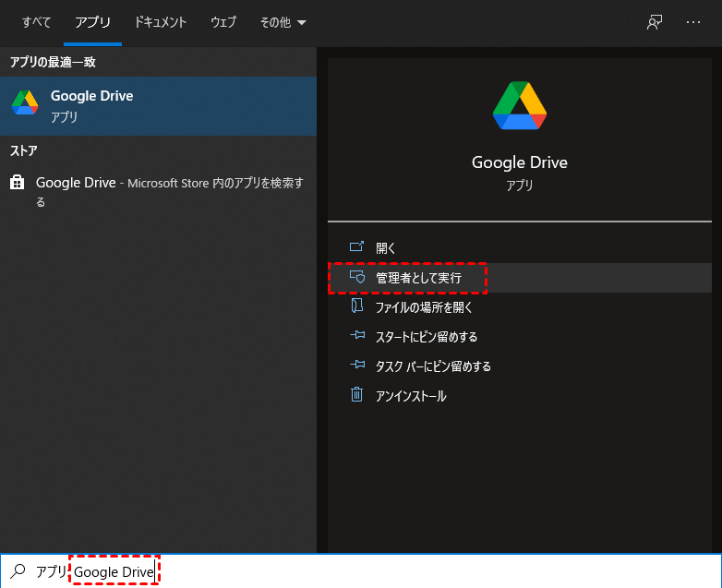Click the magnifying glass search icon
The height and width of the screenshot is (588, 722).
tap(18, 571)
